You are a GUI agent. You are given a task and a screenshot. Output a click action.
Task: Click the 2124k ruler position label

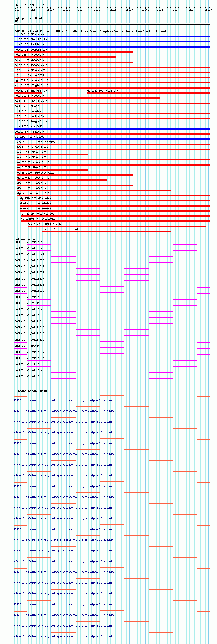(x=145, y=10)
